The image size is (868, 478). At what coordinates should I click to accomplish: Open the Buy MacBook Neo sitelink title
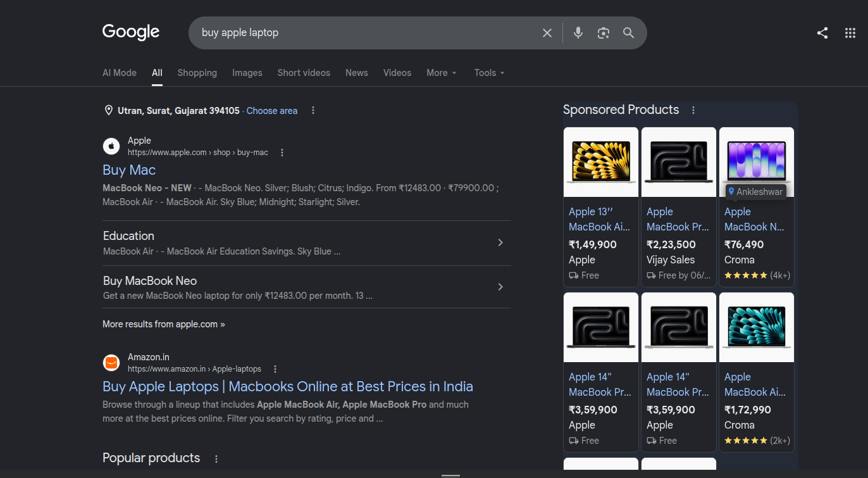pos(150,280)
